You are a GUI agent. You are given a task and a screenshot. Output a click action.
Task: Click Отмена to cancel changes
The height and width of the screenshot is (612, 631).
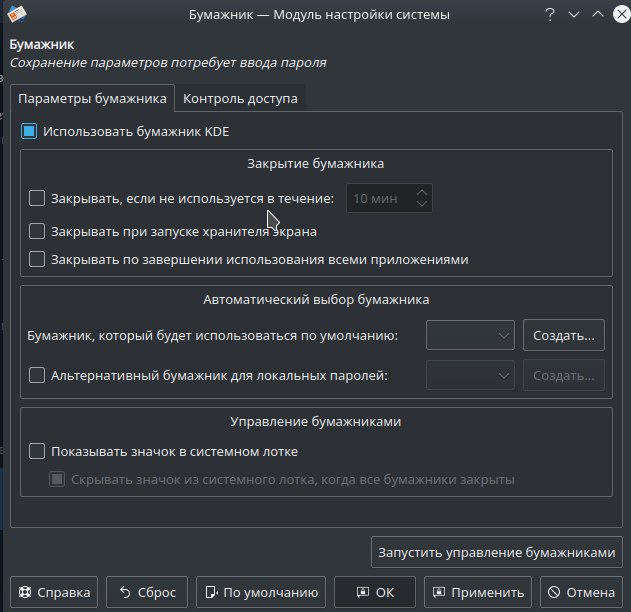(x=581, y=592)
